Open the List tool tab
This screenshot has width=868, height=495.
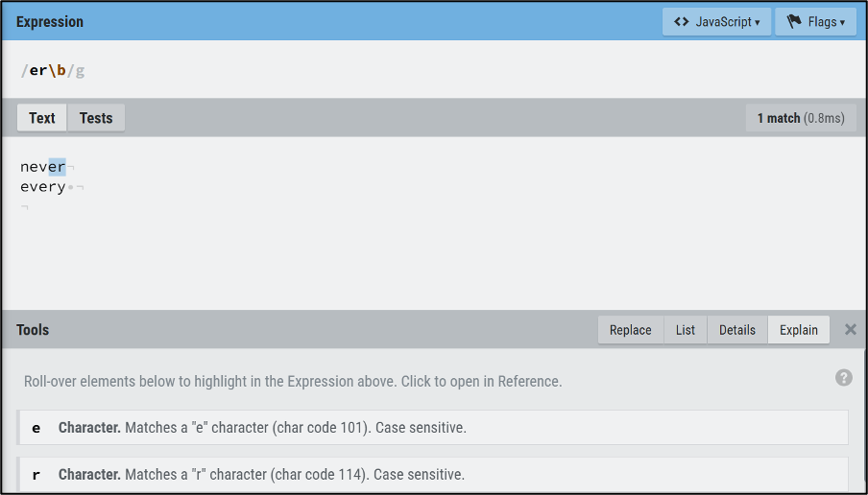686,330
